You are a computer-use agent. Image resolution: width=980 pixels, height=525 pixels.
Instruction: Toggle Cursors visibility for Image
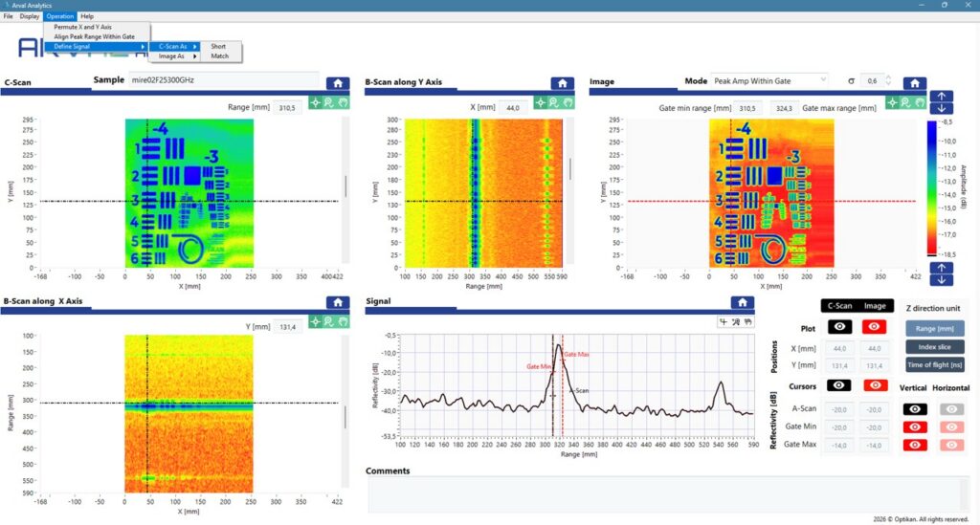875,385
